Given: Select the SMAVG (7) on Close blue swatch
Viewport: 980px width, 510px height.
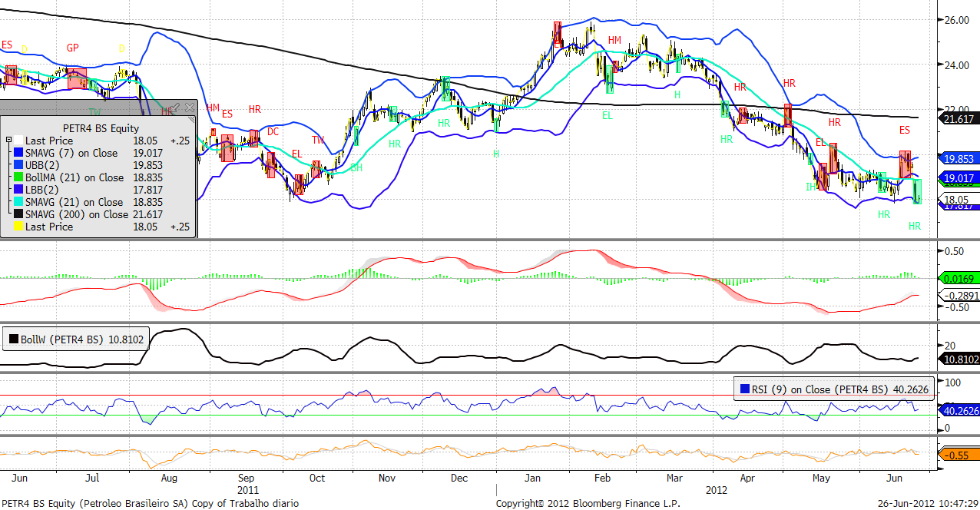Looking at the screenshot, I should click(18, 153).
